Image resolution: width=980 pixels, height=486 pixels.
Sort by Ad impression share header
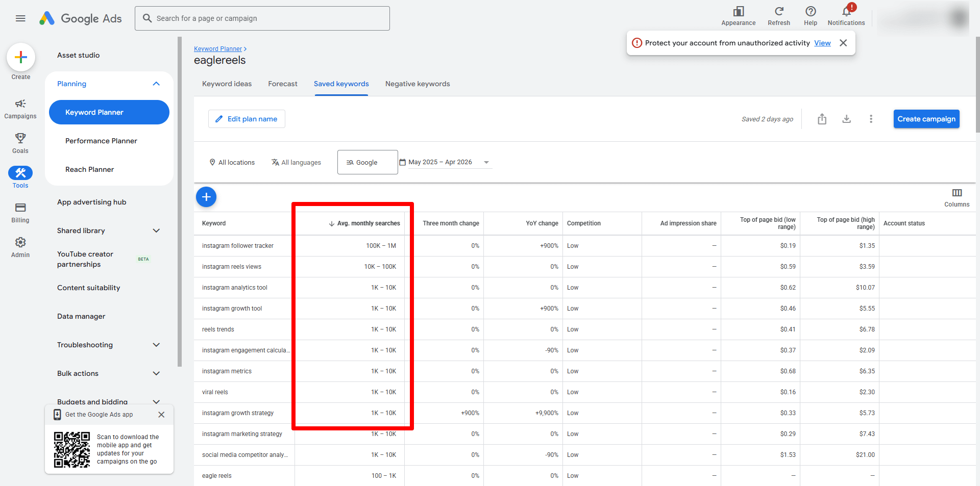pyautogui.click(x=688, y=223)
